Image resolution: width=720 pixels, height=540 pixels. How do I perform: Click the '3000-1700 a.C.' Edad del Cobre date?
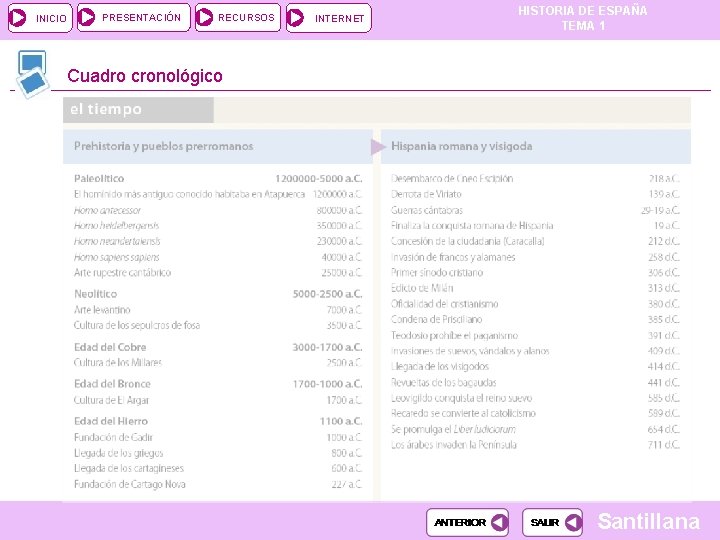[327, 347]
